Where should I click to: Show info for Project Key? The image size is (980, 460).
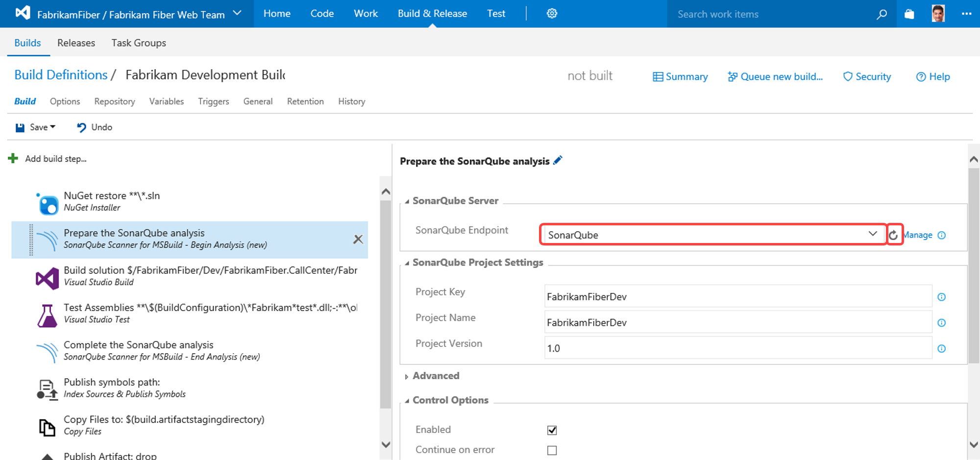(x=941, y=297)
